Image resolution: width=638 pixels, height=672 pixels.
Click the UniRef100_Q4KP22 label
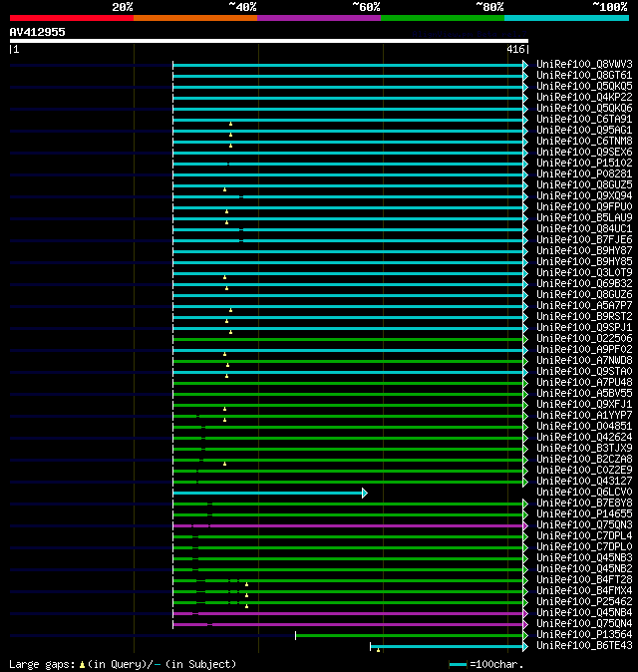584,98
